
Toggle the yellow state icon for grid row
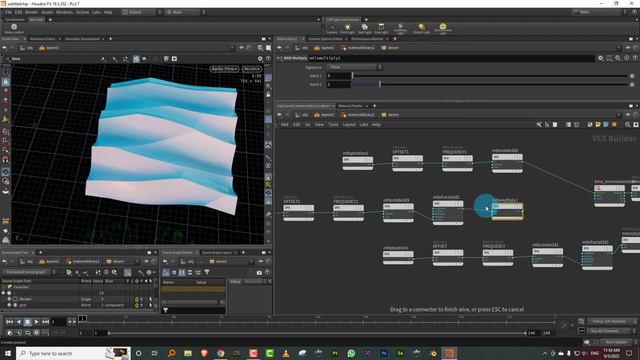coord(137,305)
